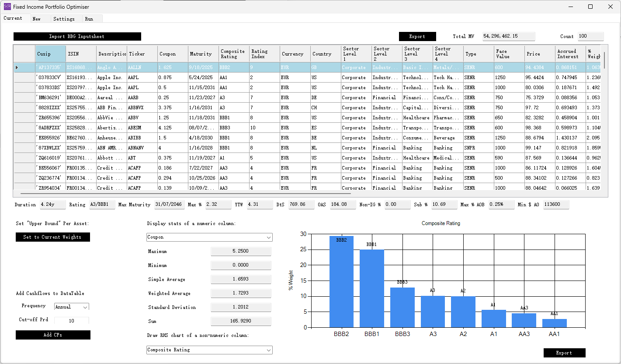Click the Add CFs button
The width and height of the screenshot is (621, 364).
tap(53, 335)
